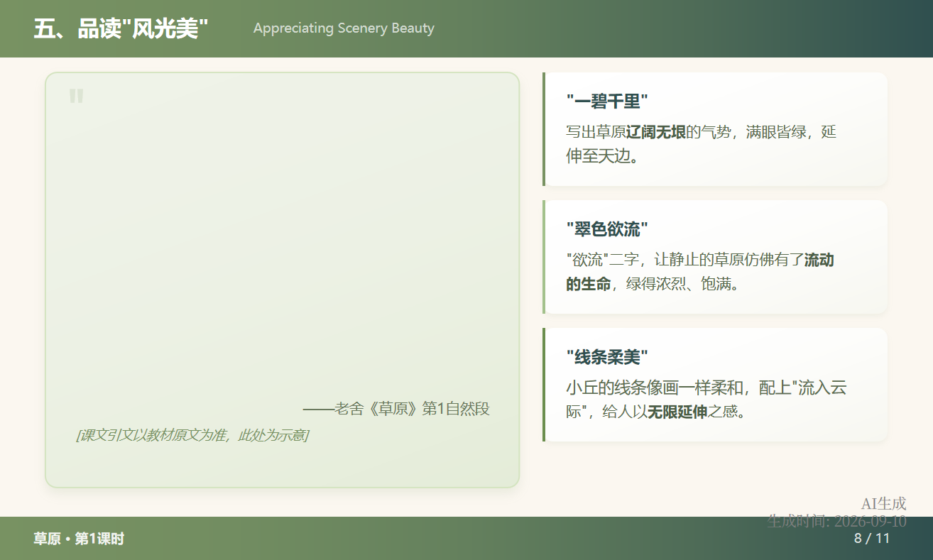Select the heading "翠色欲流"
This screenshot has height=560, width=933.
(608, 229)
